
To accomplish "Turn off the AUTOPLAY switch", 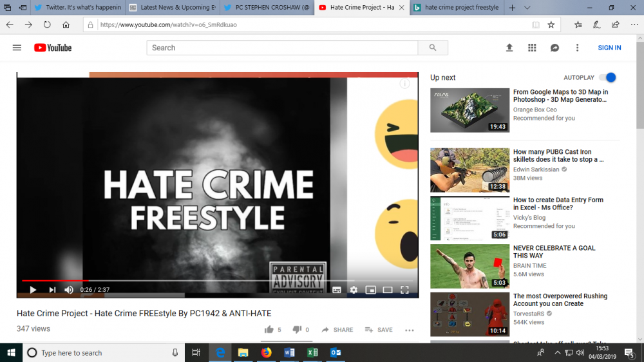I will coord(608,77).
